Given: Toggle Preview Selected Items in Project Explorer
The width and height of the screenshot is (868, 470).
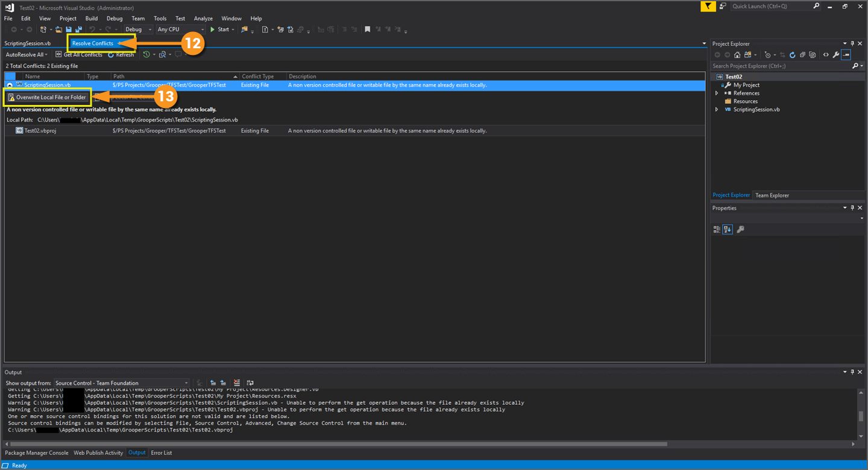Looking at the screenshot, I should coord(846,55).
